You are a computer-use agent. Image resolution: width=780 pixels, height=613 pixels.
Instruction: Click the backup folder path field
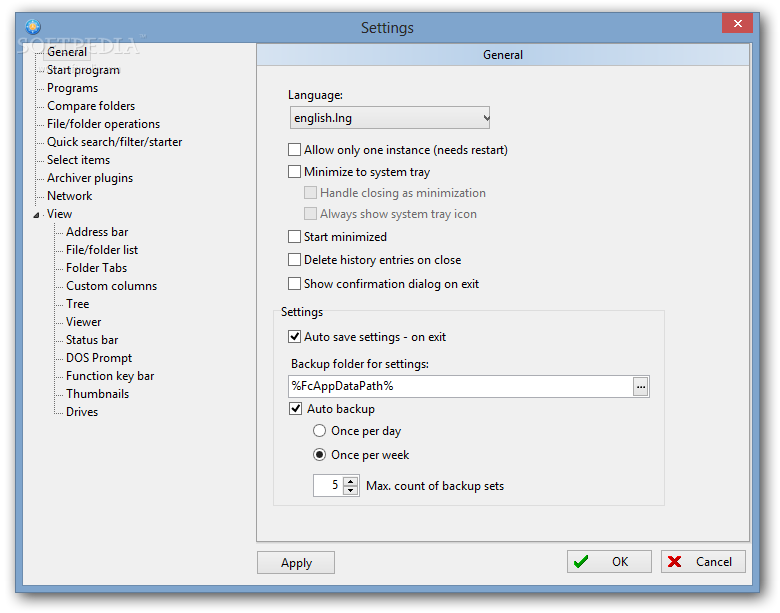pyautogui.click(x=461, y=387)
